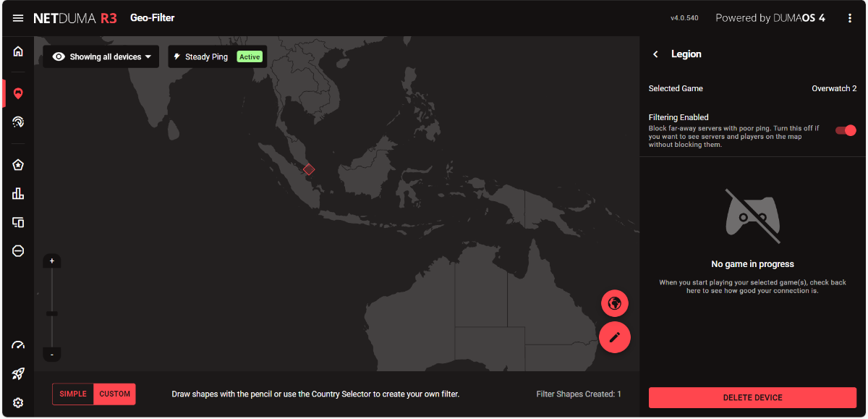Disable the Filtering Enabled switch
Viewport: 868px width, 419px height.
845,130
